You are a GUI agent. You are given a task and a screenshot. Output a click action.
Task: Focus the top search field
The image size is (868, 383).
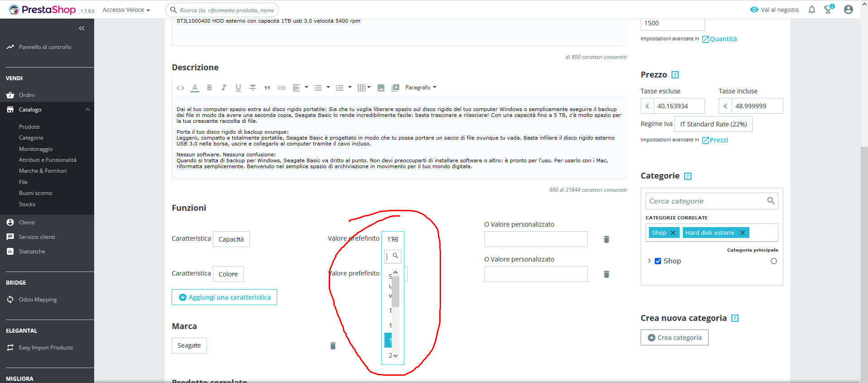tap(222, 10)
